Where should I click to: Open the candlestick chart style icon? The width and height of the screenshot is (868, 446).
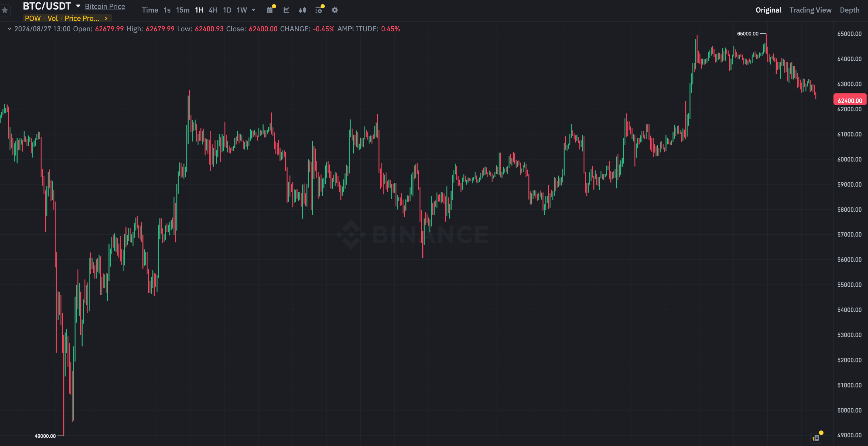point(303,10)
